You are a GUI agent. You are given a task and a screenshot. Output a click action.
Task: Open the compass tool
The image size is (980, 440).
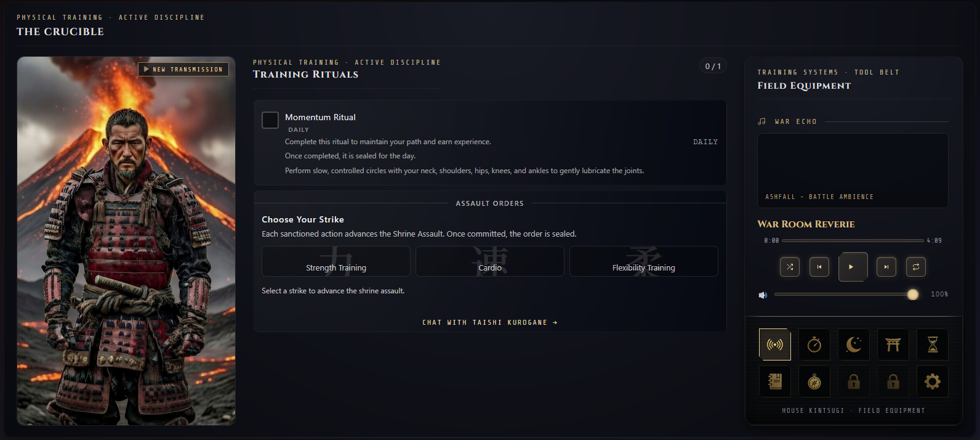click(814, 382)
